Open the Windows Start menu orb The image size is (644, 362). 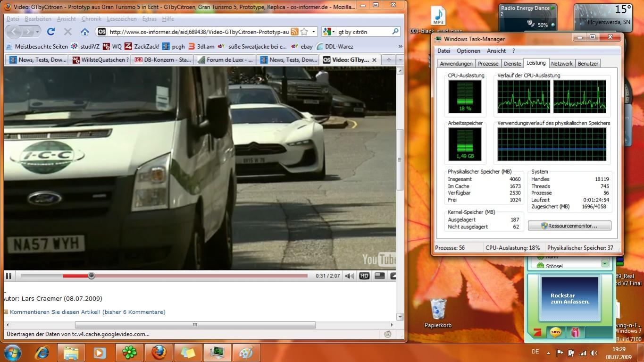(12, 353)
